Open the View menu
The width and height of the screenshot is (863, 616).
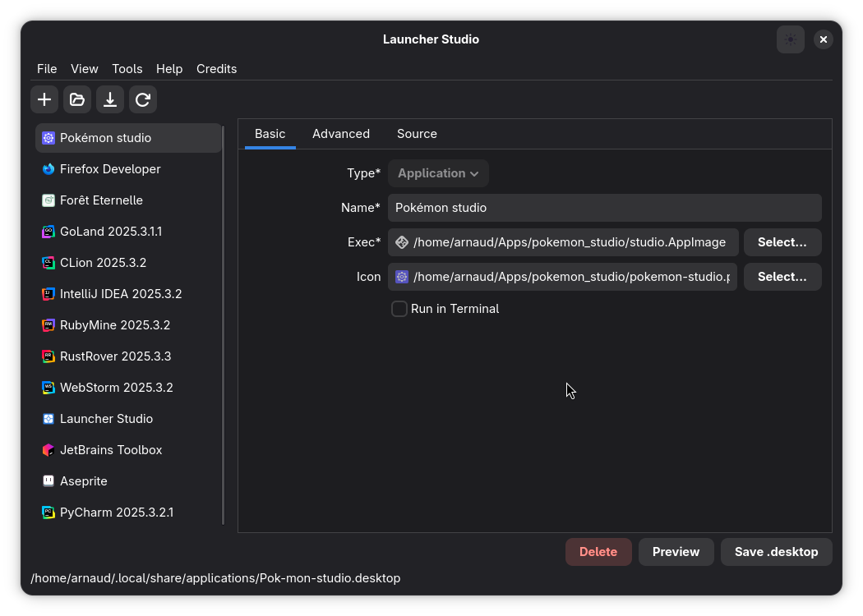[x=84, y=69]
